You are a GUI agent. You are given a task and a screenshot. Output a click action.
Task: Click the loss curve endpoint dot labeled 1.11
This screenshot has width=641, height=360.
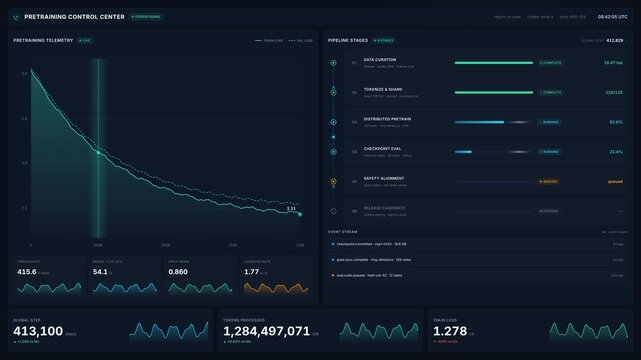(x=300, y=214)
